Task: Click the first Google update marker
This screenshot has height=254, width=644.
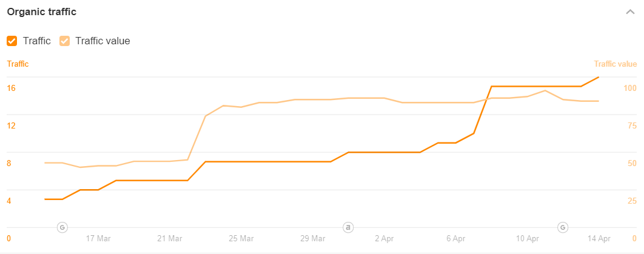Action: [62, 227]
